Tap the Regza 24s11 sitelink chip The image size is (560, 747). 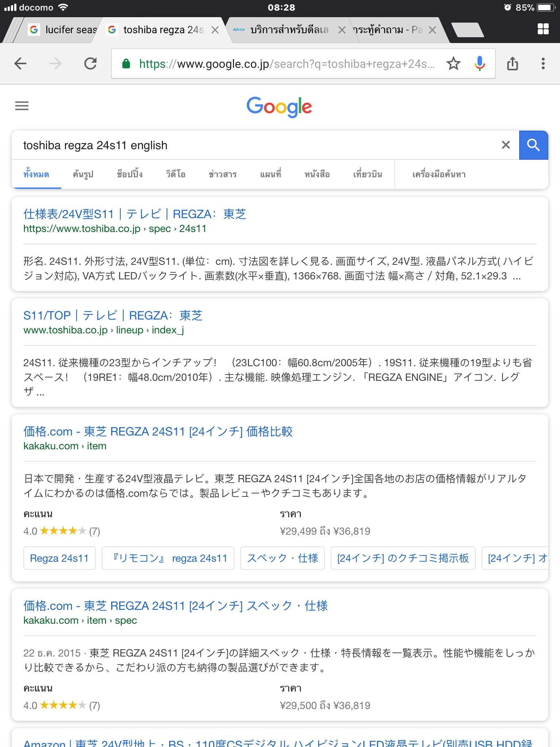coord(59,558)
